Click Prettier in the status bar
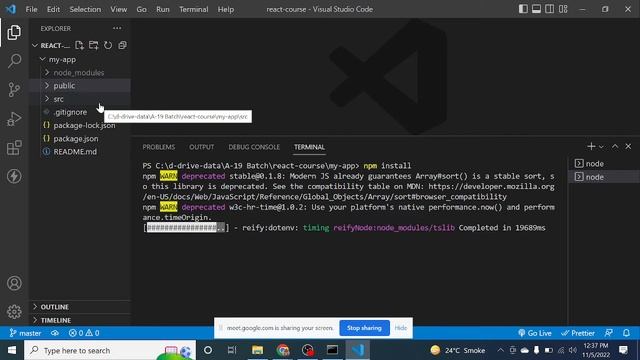640x360 pixels. [x=578, y=333]
